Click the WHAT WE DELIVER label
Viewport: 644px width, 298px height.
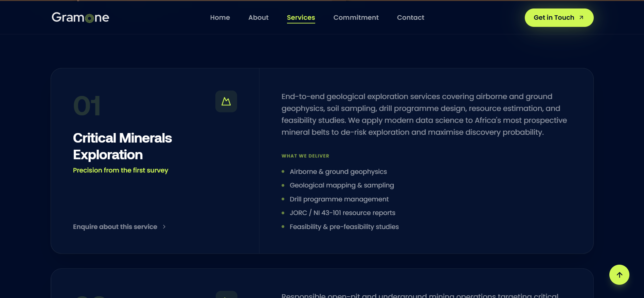tap(305, 156)
